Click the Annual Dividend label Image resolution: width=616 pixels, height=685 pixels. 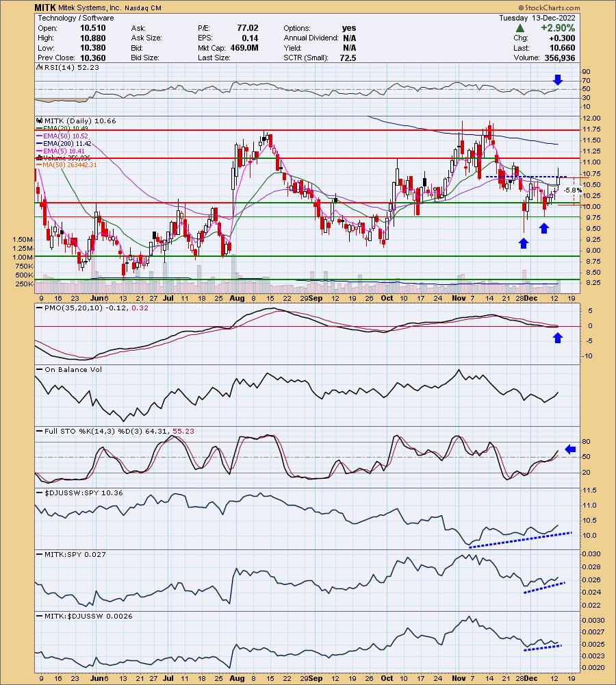click(311, 38)
